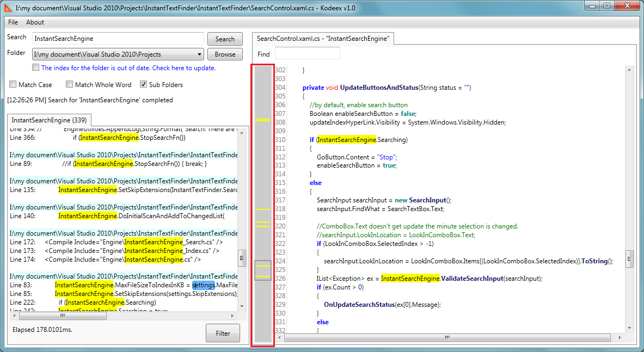This screenshot has height=352, width=644.
Task: Check the box to update the folder index
Action: [36, 68]
